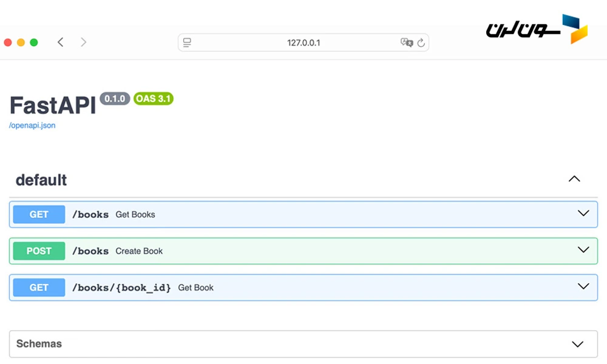Click the green full-screen window button
This screenshot has height=364, width=607.
point(34,42)
